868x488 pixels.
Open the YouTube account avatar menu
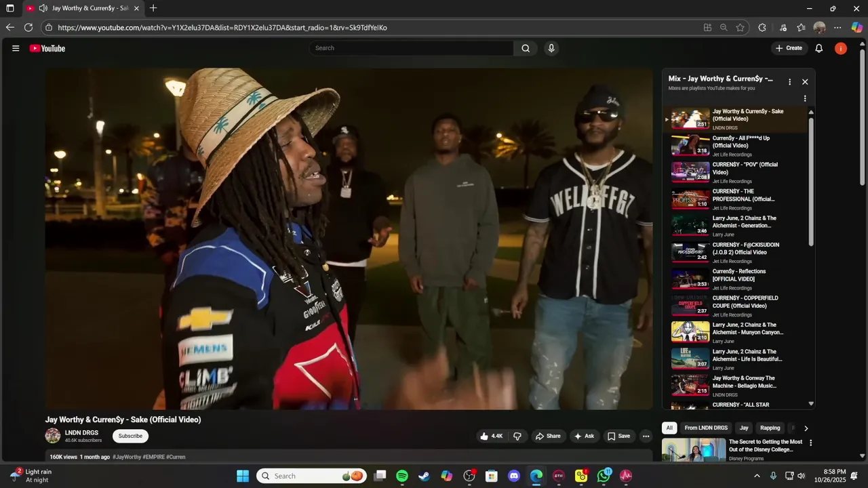tap(841, 48)
